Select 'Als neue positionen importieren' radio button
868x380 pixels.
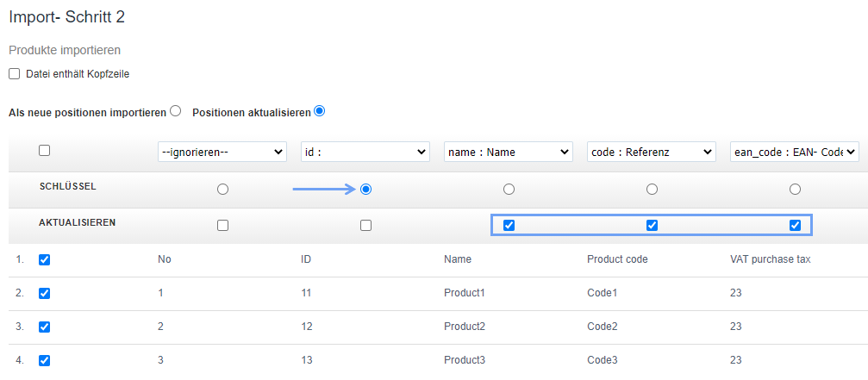coord(176,111)
